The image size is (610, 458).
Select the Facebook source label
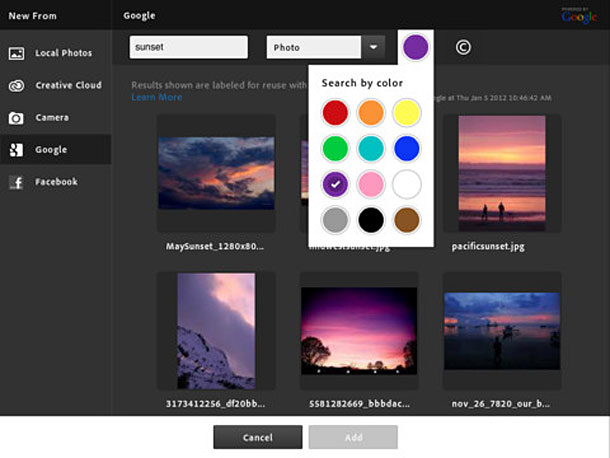point(56,182)
